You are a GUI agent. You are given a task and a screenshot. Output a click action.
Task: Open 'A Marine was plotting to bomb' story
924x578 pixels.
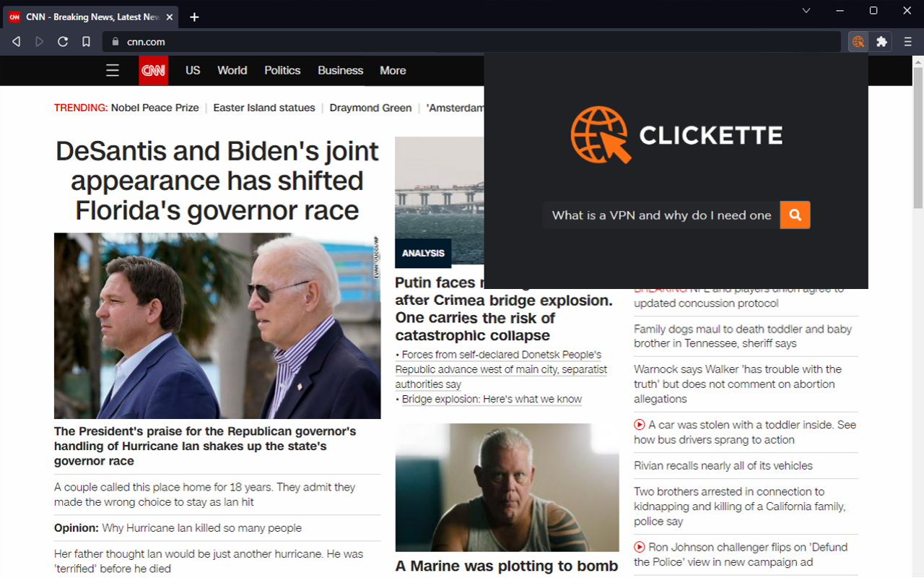click(x=507, y=566)
